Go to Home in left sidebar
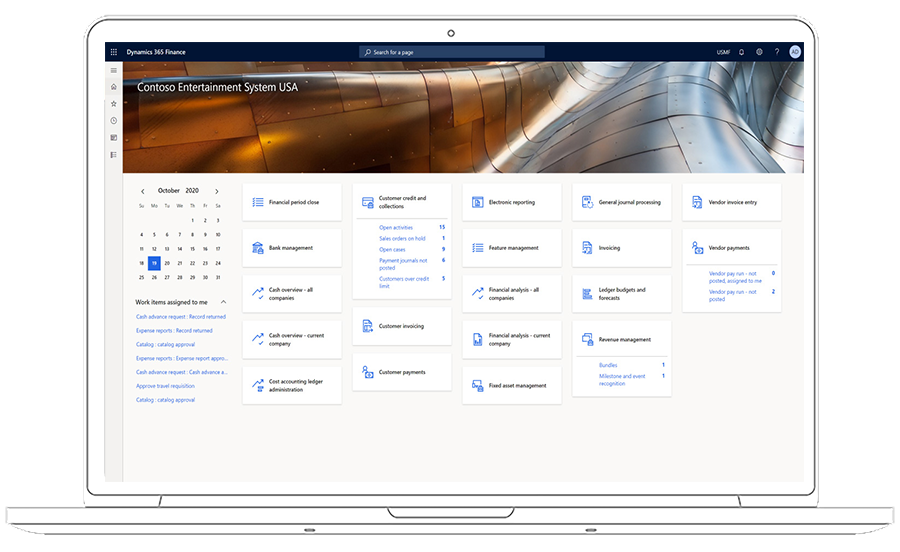 pyautogui.click(x=114, y=87)
